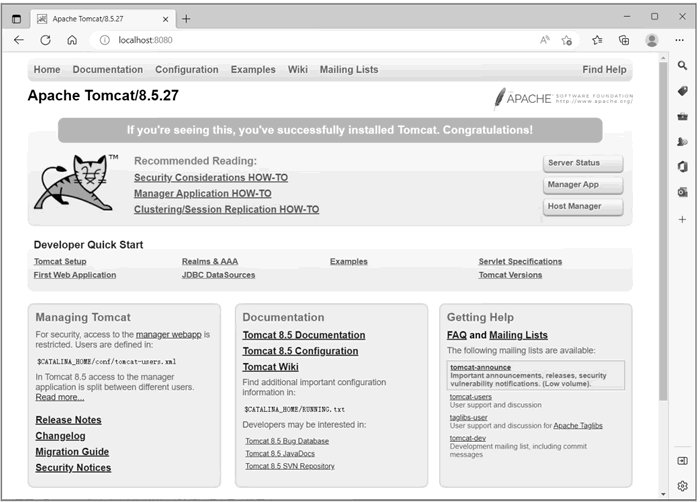This screenshot has height=502, width=700.
Task: Open Security Notices link
Action: point(73,468)
